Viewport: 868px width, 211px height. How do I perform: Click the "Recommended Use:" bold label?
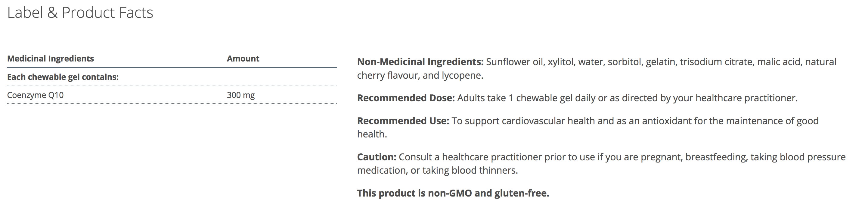403,121
